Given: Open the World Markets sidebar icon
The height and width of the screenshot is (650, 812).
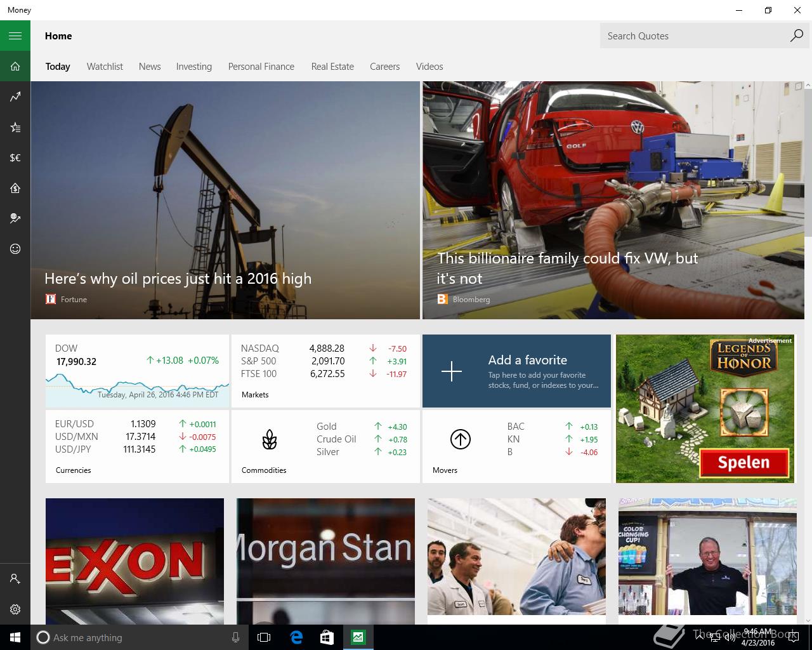Looking at the screenshot, I should pos(15,218).
